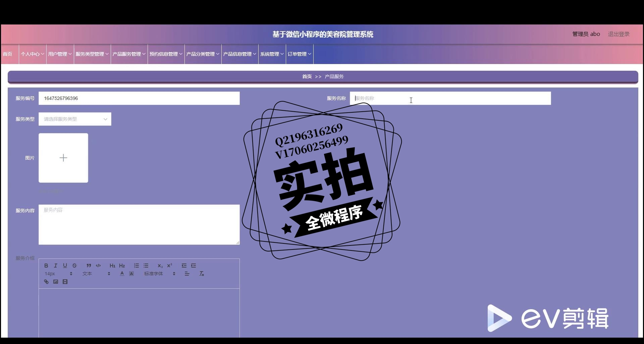Toggle bold formatting in the editor
This screenshot has width=644, height=344.
(x=46, y=266)
